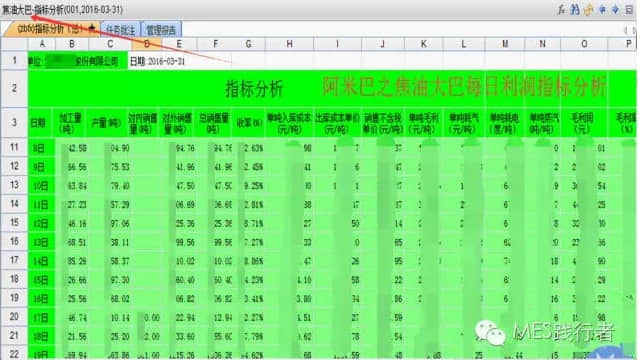Click the yellow icon beside the binoculars
642x360 pixels.
click(x=588, y=9)
